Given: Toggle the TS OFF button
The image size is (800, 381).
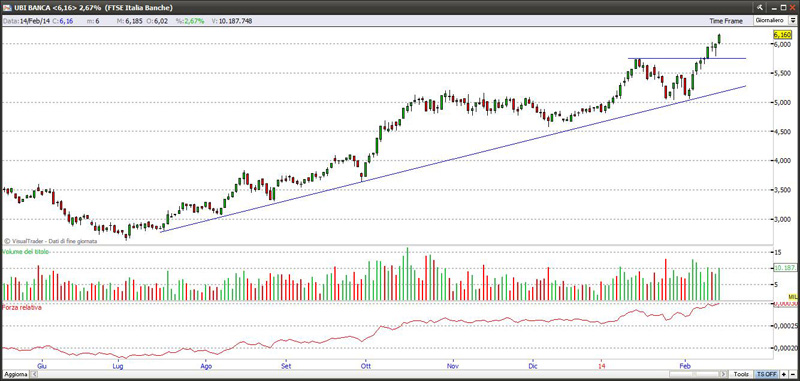Looking at the screenshot, I should point(766,374).
